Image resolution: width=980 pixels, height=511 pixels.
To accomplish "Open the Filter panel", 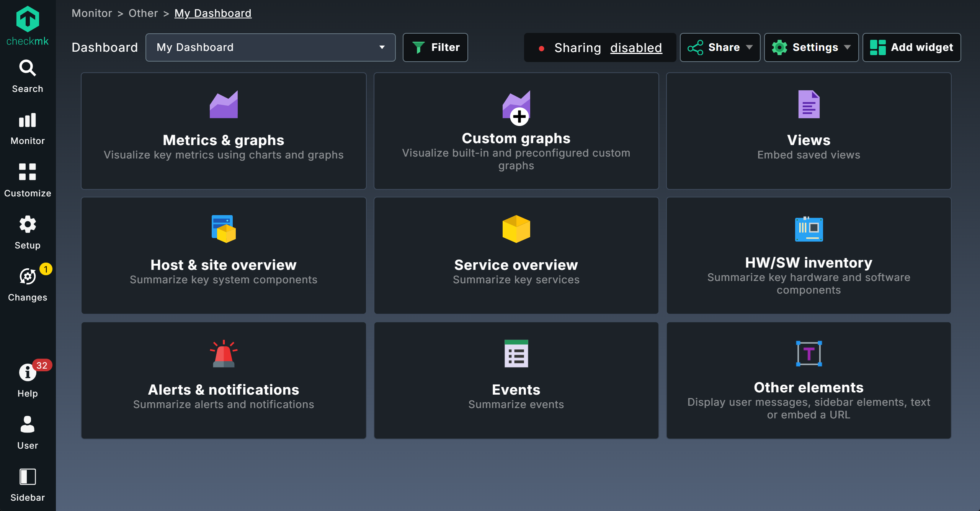I will click(x=435, y=47).
